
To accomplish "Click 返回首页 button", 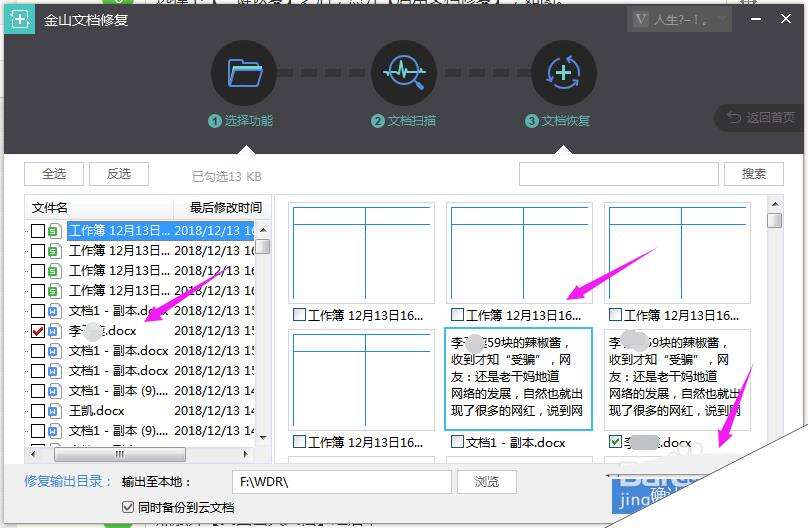I will (x=761, y=118).
